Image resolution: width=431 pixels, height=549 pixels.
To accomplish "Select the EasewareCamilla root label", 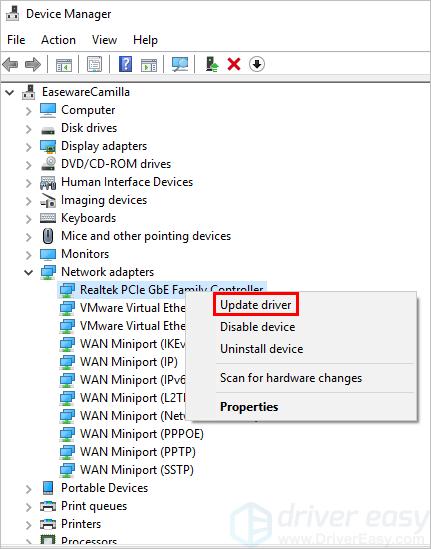I will click(x=86, y=92).
